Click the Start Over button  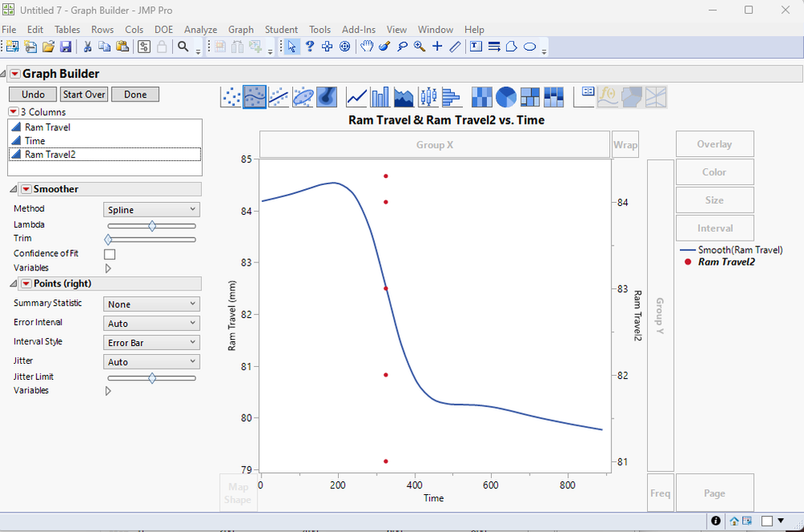pyautogui.click(x=84, y=94)
